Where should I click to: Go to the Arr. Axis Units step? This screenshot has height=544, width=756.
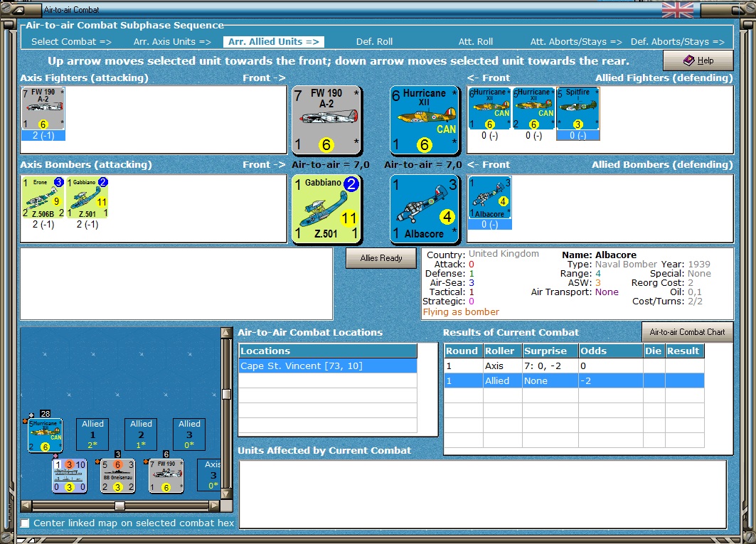click(172, 42)
